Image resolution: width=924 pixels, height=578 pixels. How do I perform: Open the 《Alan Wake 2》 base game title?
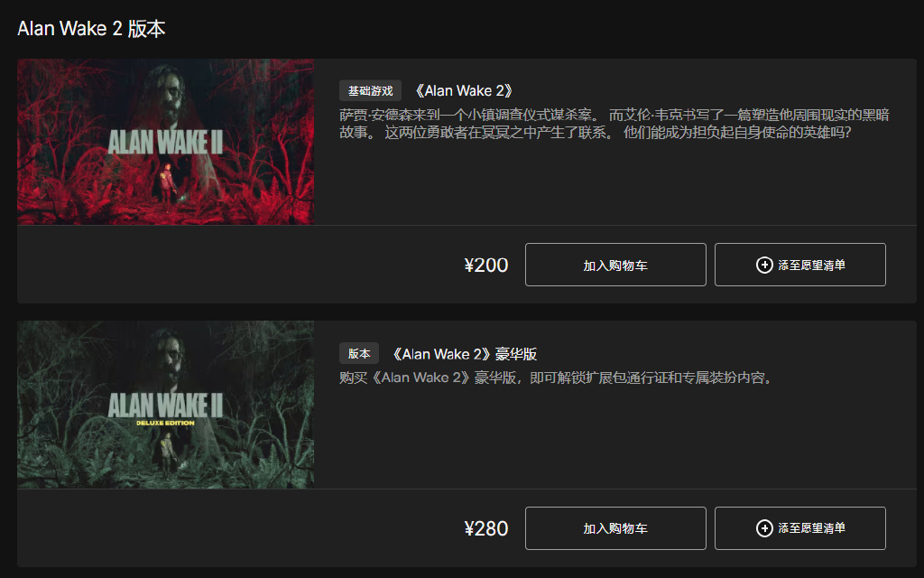click(463, 91)
